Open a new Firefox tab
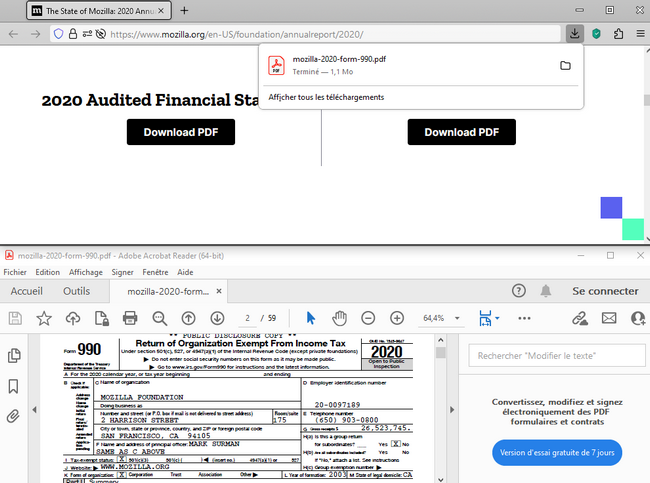The width and height of the screenshot is (650, 483). (x=184, y=11)
